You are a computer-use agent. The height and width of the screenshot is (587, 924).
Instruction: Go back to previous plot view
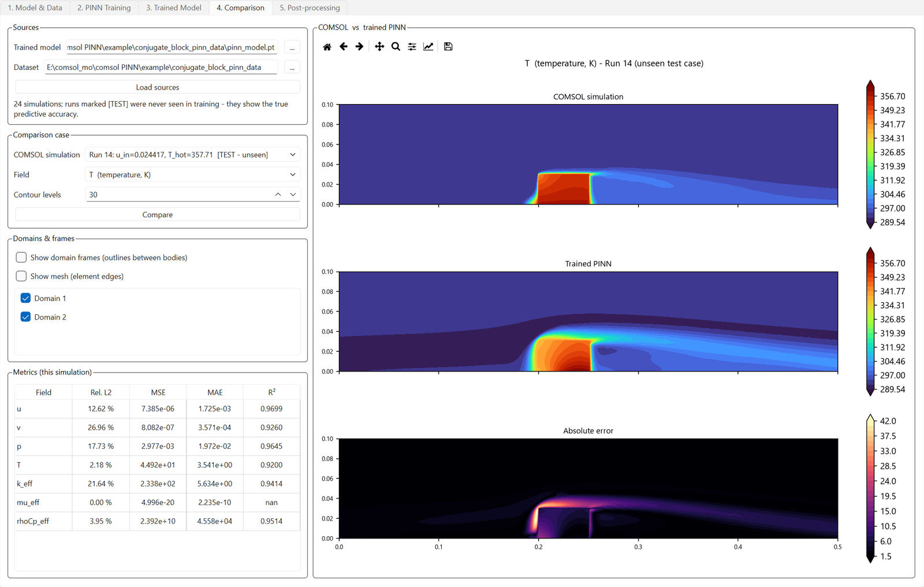point(344,47)
